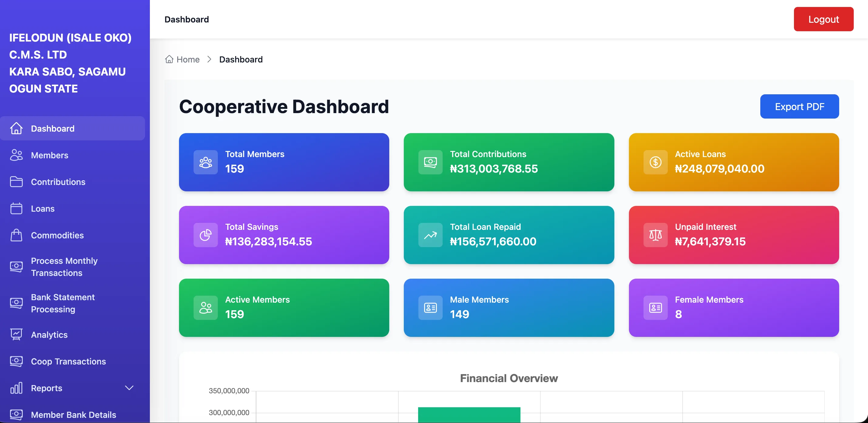Click the Male Members ID card icon
The width and height of the screenshot is (868, 423).
(430, 307)
